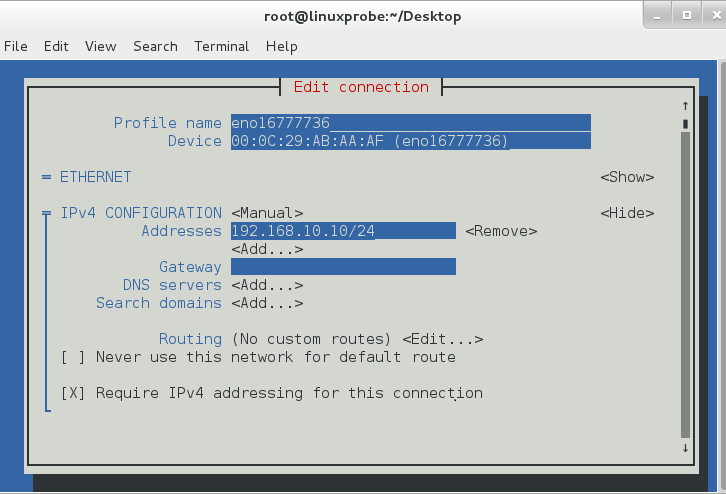The width and height of the screenshot is (726, 494).
Task: Click the Gateway input field
Action: [x=343, y=267]
